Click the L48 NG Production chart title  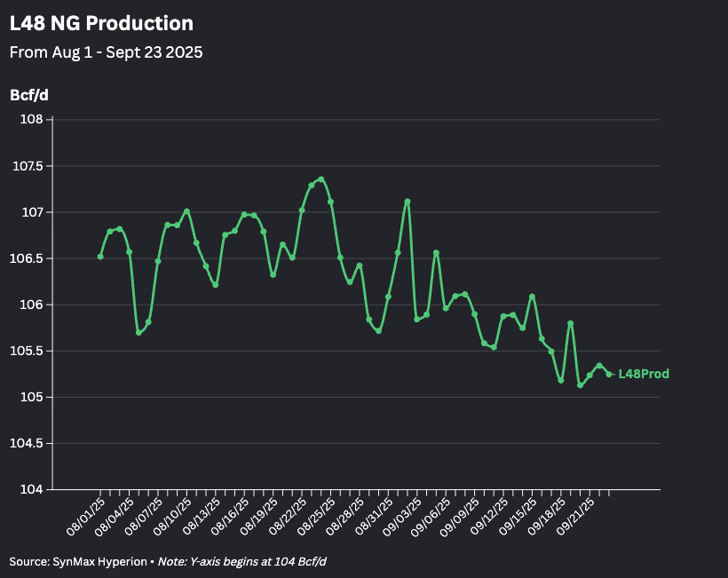tap(101, 24)
